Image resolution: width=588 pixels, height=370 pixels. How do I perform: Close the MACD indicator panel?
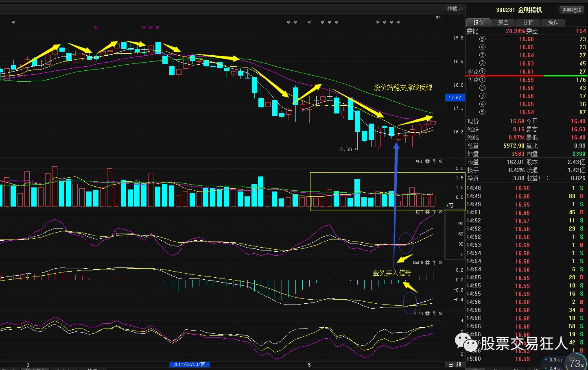[440, 263]
